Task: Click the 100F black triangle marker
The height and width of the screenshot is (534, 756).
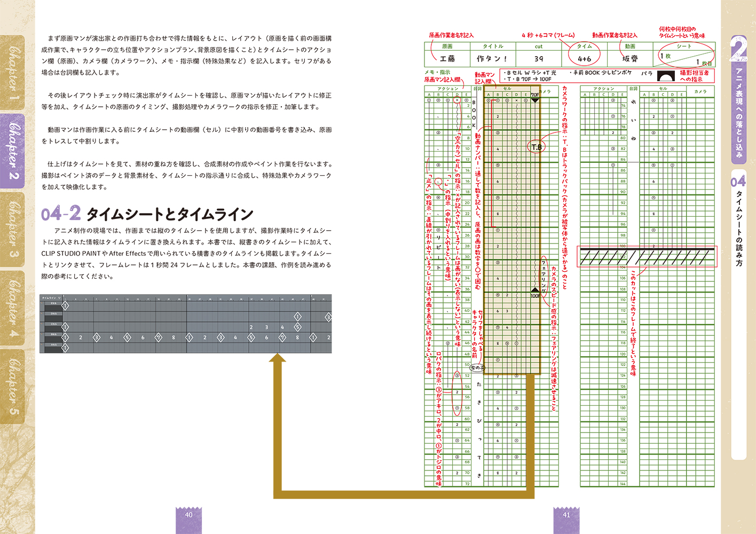Action: [535, 290]
